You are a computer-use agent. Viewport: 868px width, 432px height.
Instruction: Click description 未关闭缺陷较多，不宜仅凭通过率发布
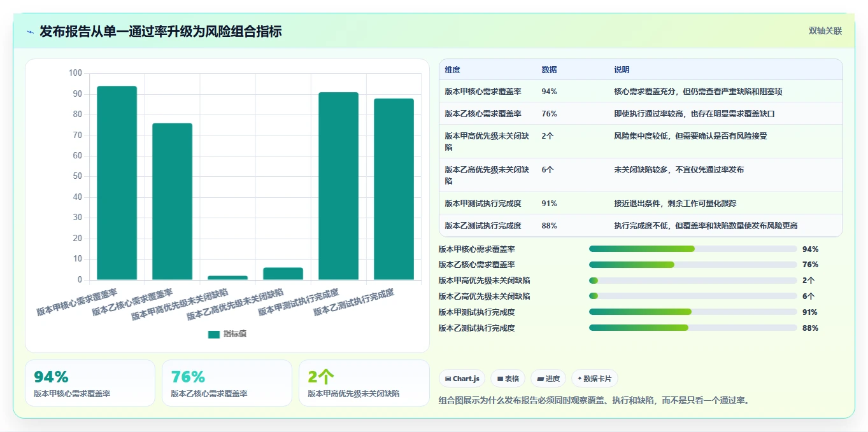[679, 170]
